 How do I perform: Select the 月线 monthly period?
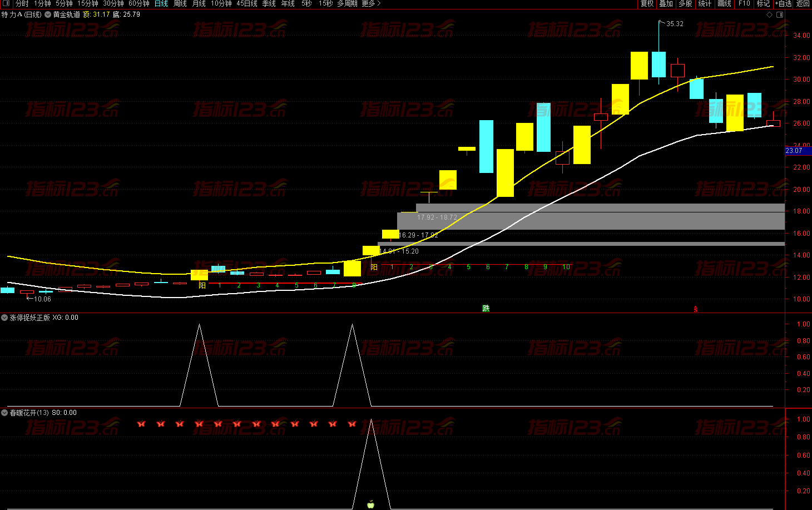(x=199, y=3)
